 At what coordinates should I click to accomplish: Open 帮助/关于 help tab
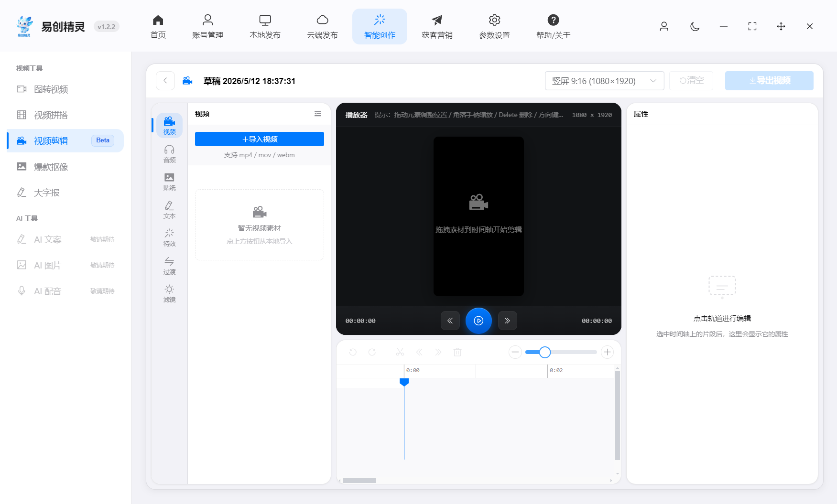[553, 27]
